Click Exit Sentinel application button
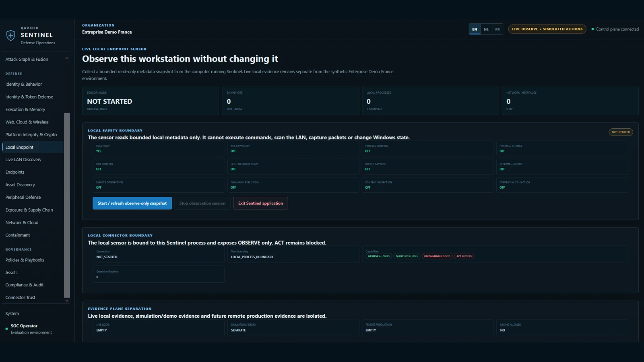This screenshot has height=362, width=644. click(x=260, y=203)
